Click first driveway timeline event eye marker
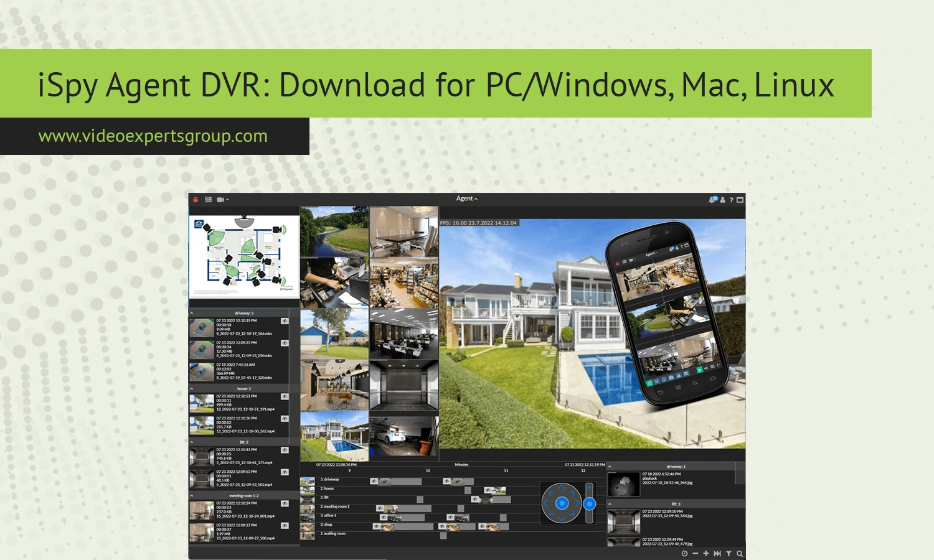 [x=374, y=481]
